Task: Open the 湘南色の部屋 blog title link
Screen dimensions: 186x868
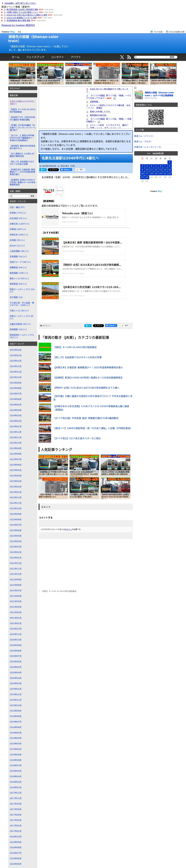Action: coord(33,39)
